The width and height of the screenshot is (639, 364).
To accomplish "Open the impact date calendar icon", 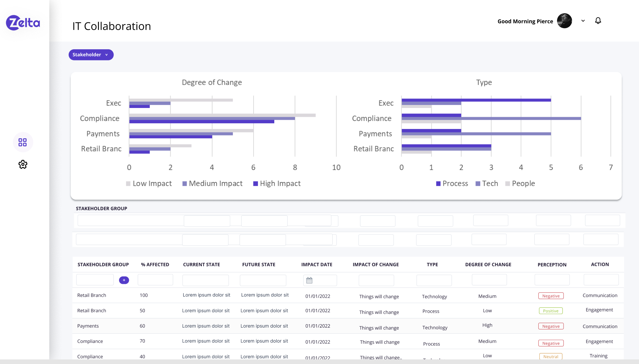I will click(309, 280).
